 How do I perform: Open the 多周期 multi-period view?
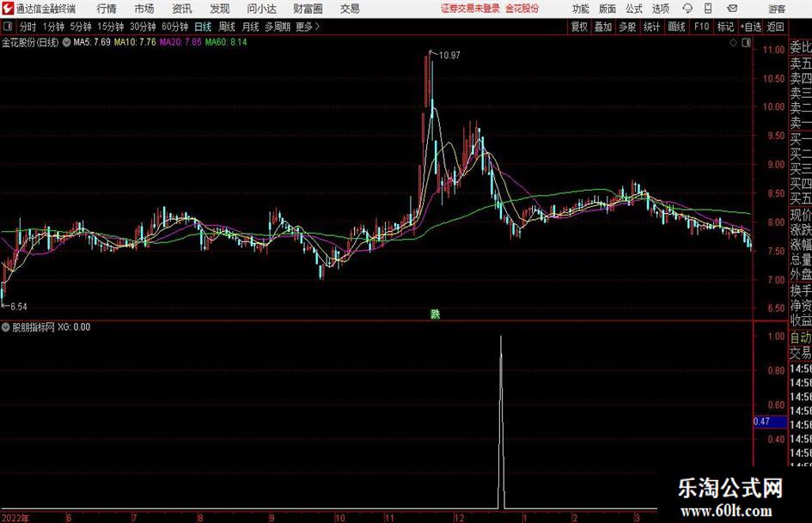(277, 27)
